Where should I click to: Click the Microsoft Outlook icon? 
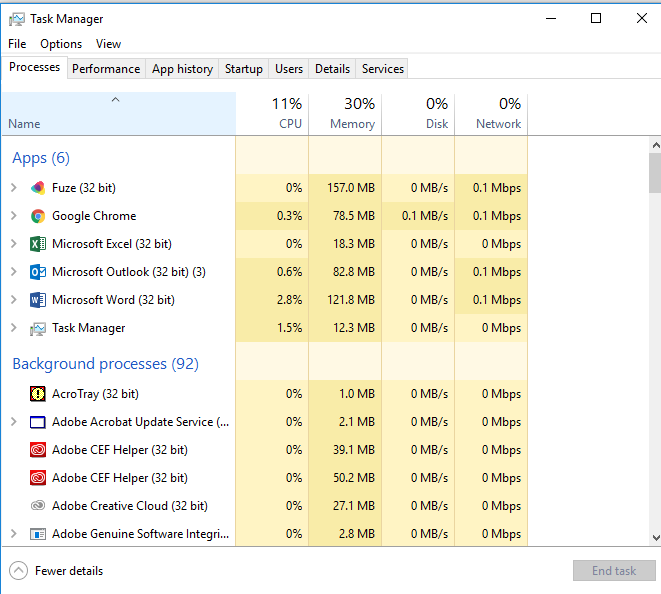(38, 272)
